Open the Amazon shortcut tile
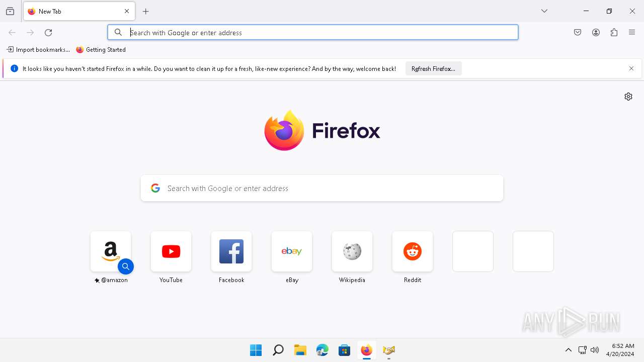The width and height of the screenshot is (644, 362). [x=111, y=251]
